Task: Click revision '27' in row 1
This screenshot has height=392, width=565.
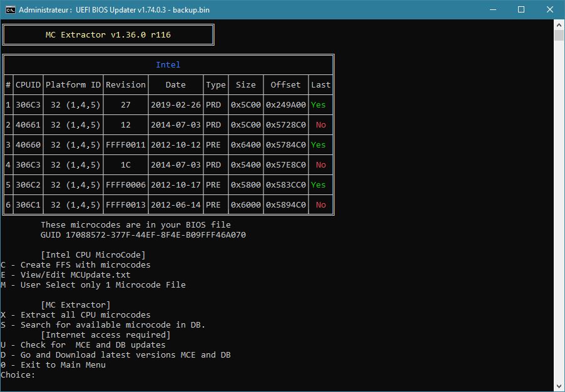Action: point(125,105)
